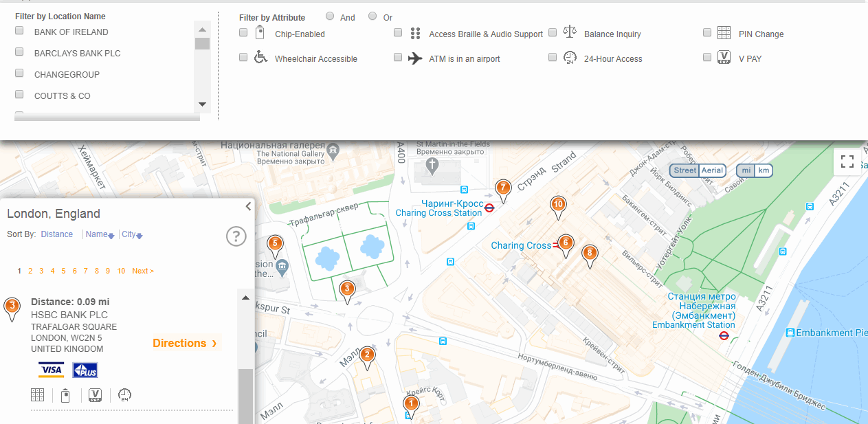Image resolution: width=868 pixels, height=424 pixels.
Task: Click Charing Cross Station map label
Action: click(x=438, y=213)
